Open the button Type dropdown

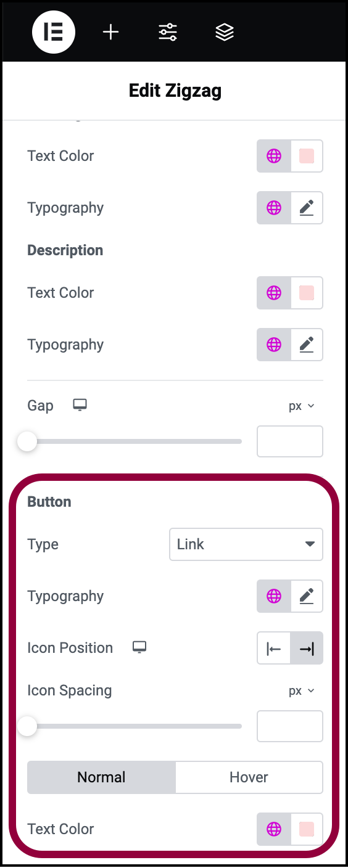point(246,544)
